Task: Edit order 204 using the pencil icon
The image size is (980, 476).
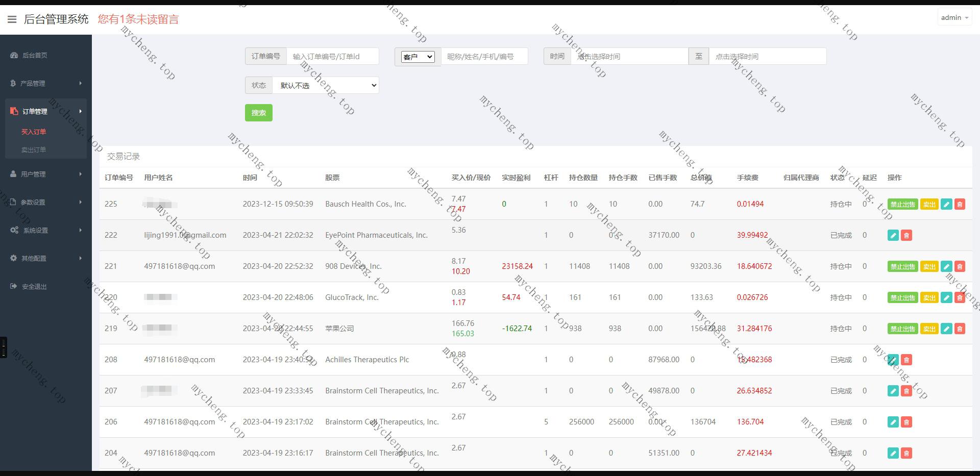Action: [x=893, y=453]
